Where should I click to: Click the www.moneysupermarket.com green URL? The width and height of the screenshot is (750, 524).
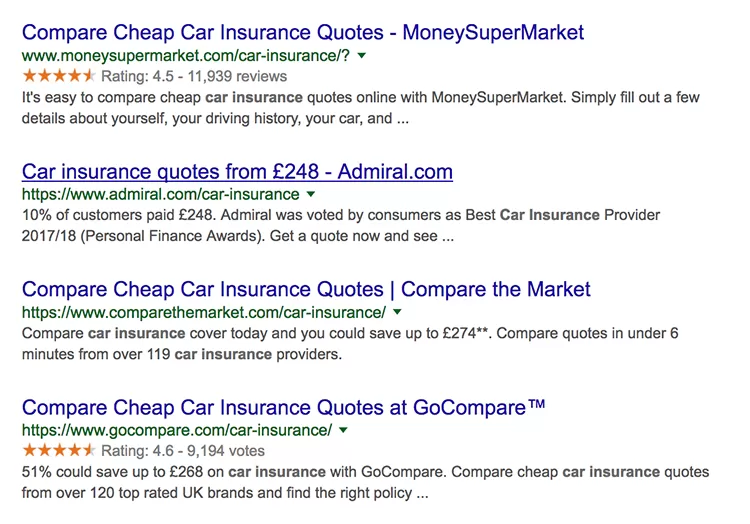[x=185, y=56]
